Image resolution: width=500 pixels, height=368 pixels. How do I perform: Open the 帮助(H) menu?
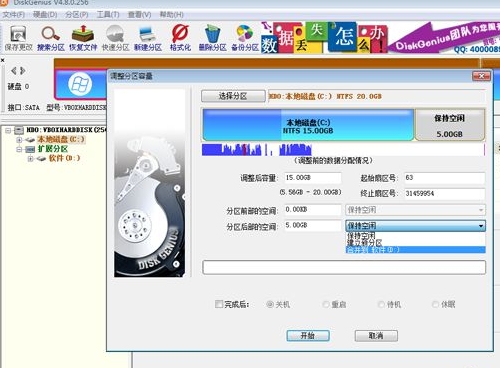point(172,15)
